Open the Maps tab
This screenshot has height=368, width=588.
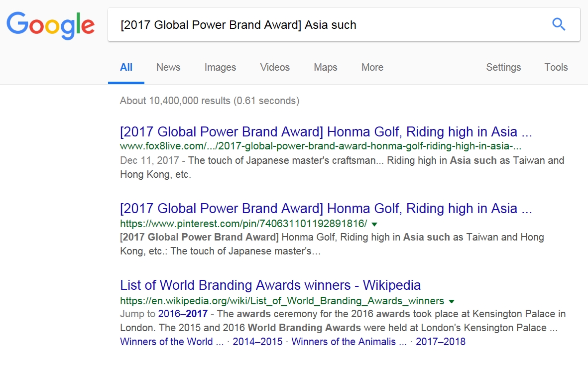pyautogui.click(x=326, y=67)
